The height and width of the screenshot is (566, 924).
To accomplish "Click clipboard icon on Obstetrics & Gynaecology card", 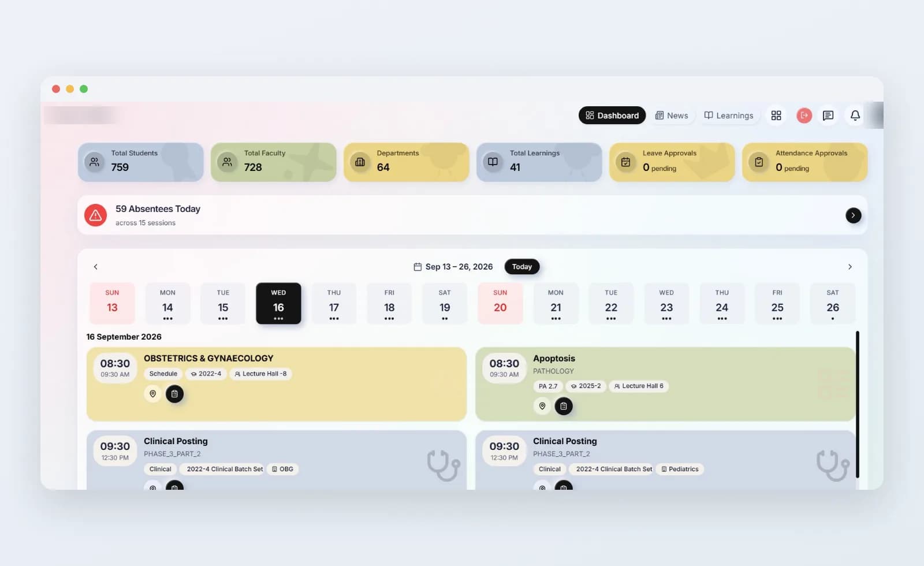I will 174,394.
